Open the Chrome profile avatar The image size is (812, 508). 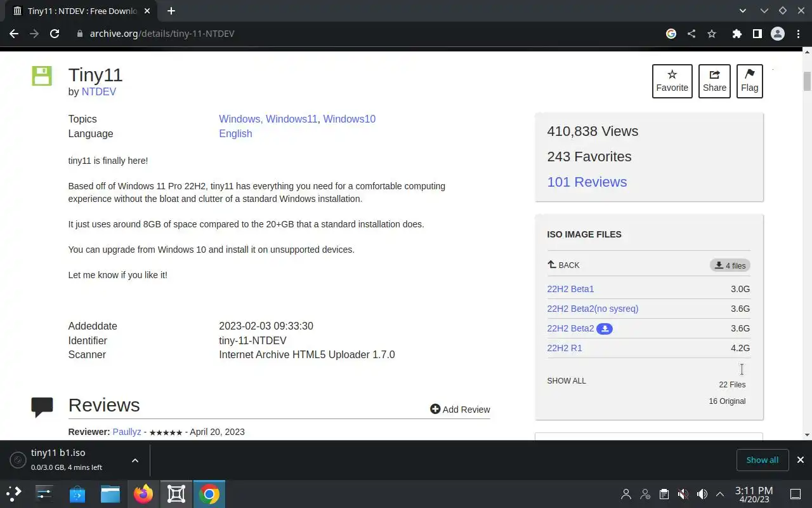[x=778, y=34]
